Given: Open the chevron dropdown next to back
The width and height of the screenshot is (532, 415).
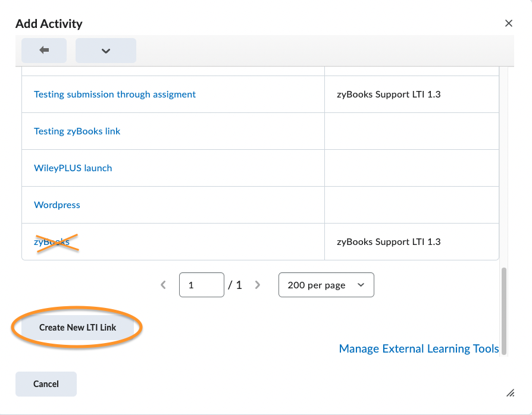Looking at the screenshot, I should (106, 51).
